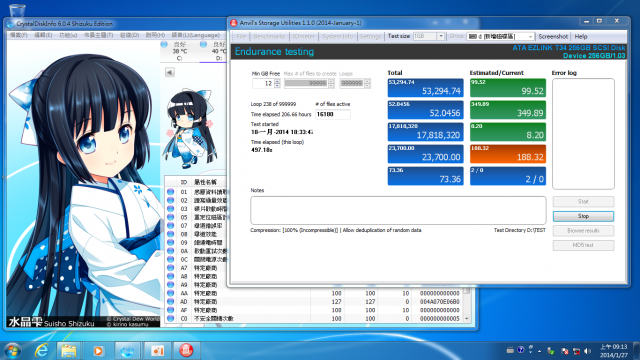The height and width of the screenshot is (360, 640).
Task: Click status orb for attribute 01 row
Action: [x=171, y=192]
